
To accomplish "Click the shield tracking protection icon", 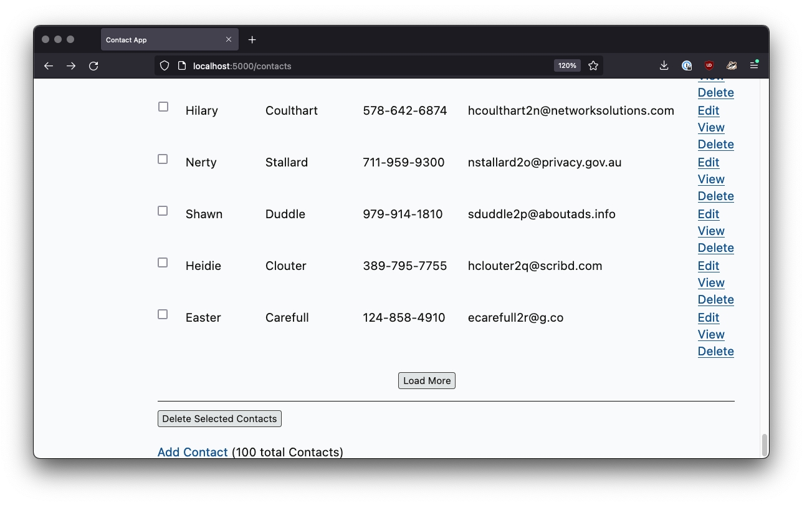I will pyautogui.click(x=165, y=65).
